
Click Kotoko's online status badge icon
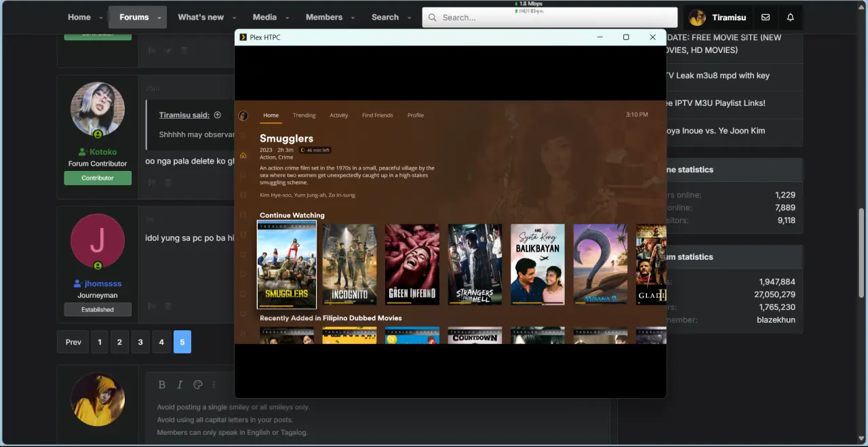pyautogui.click(x=98, y=134)
